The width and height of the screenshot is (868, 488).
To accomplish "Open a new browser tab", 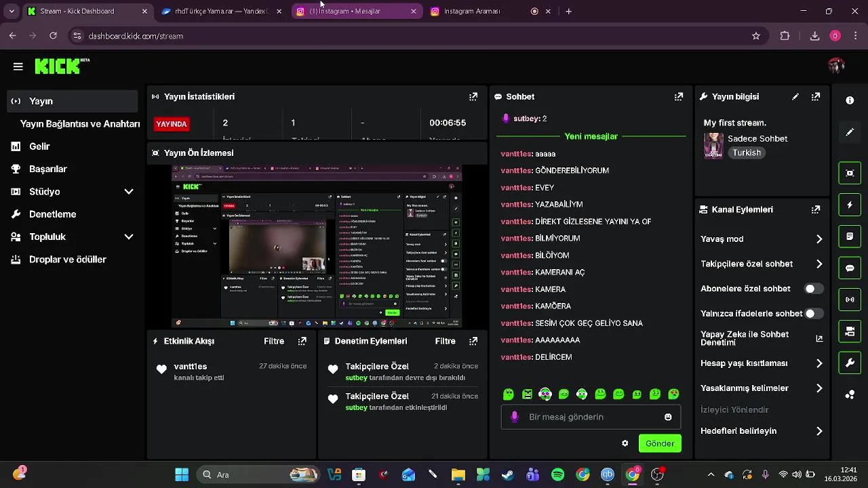I will pyautogui.click(x=569, y=12).
